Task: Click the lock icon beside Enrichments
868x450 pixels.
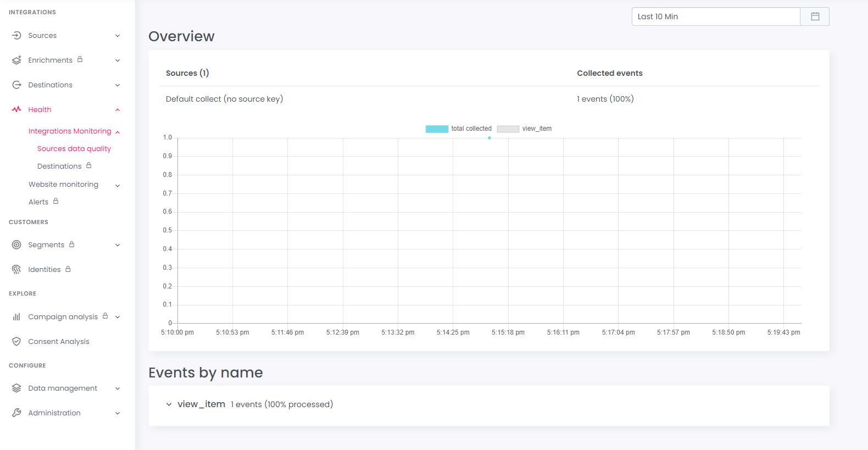Action: 80,59
